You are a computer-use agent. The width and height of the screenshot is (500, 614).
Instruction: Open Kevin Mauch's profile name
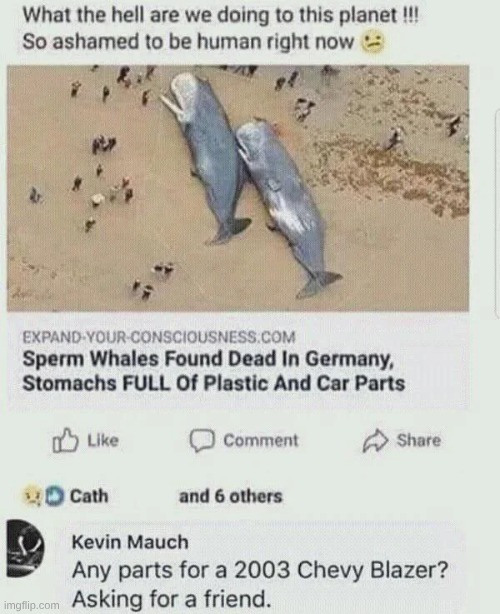(130, 542)
